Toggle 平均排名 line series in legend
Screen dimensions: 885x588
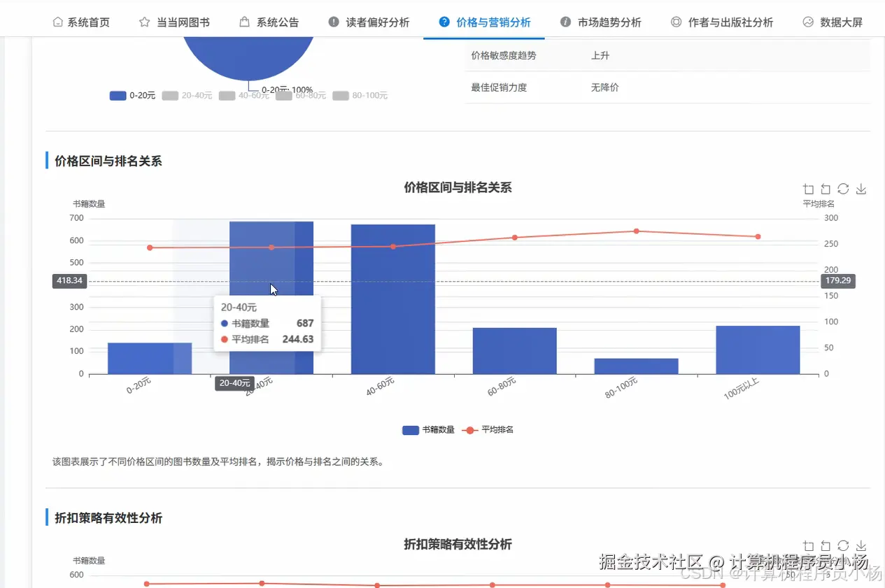click(488, 430)
